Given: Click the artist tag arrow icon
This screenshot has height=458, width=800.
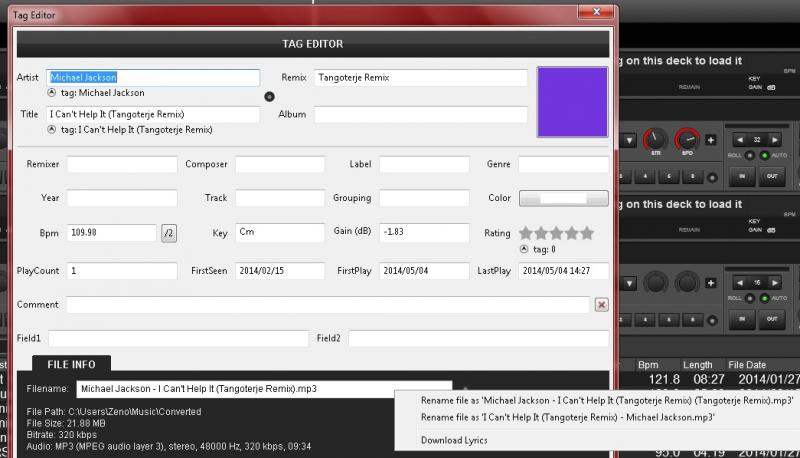Looking at the screenshot, I should coord(52,93).
